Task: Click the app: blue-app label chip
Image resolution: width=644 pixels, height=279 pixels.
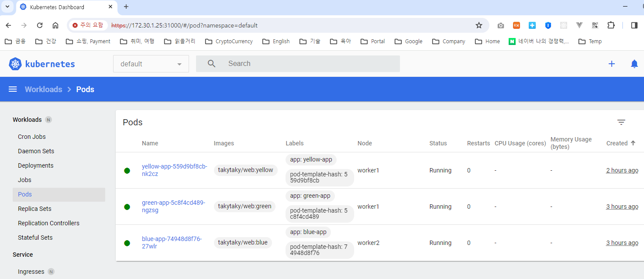Action: point(308,232)
